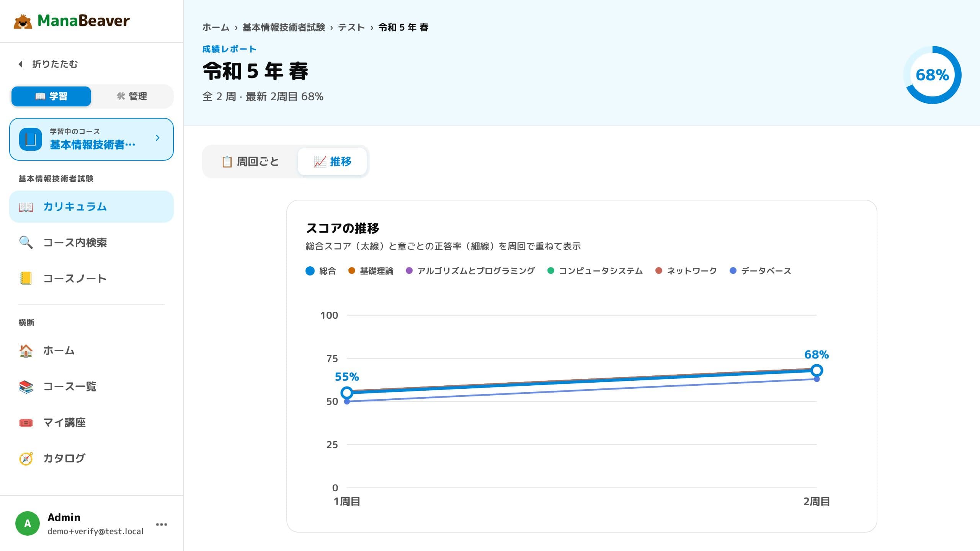Open the カリキュラム book icon
Image resolution: width=980 pixels, height=551 pixels.
click(x=26, y=207)
